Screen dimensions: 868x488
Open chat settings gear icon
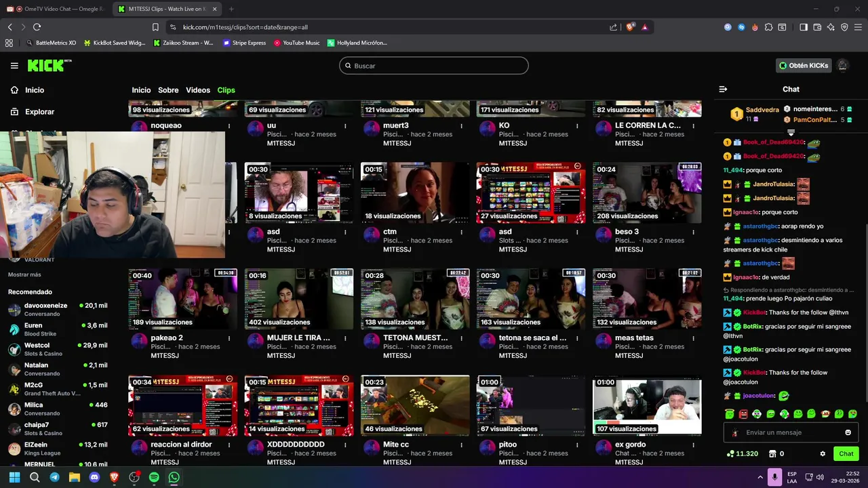click(x=823, y=453)
